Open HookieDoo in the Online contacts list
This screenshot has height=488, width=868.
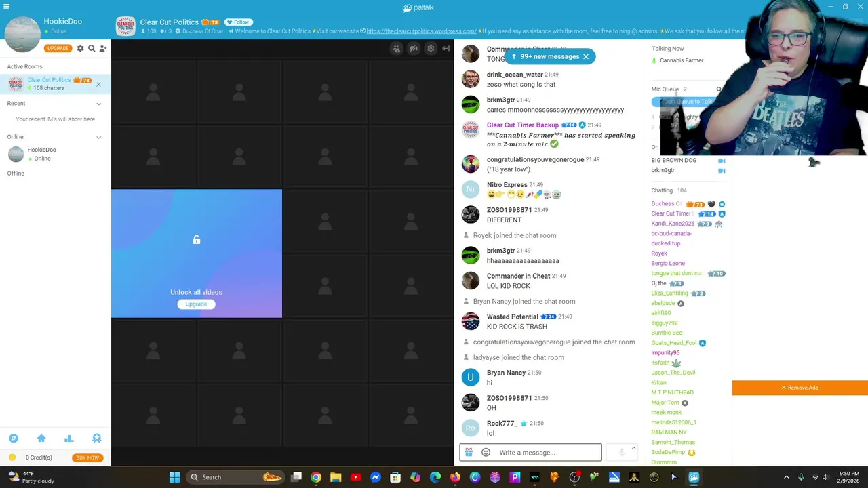click(x=55, y=154)
